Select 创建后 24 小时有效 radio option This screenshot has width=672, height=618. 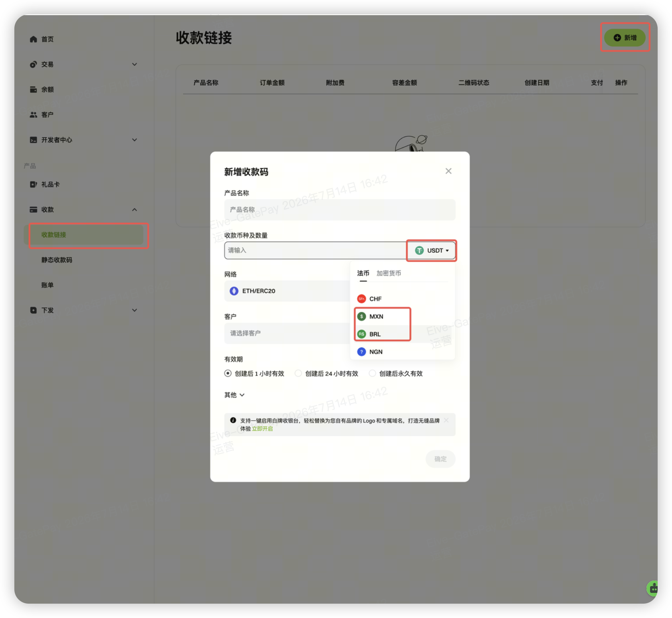click(x=298, y=373)
